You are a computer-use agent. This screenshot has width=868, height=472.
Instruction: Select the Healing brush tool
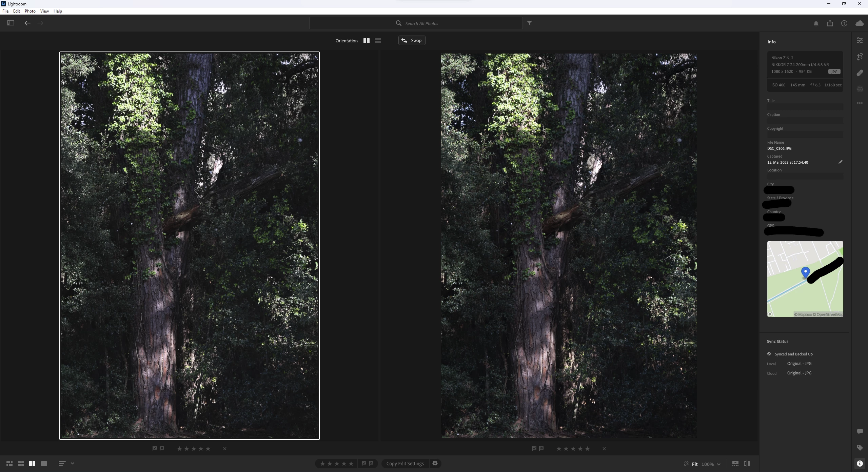[x=860, y=73]
